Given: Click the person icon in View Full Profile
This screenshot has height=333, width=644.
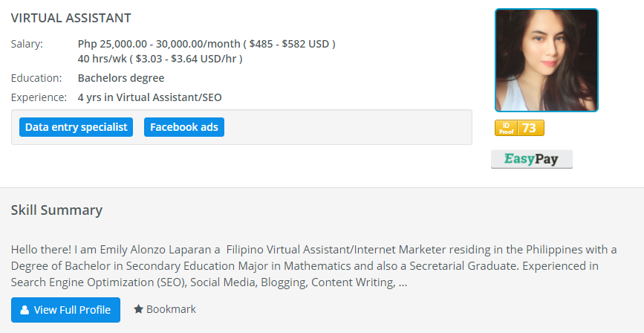Looking at the screenshot, I should click(25, 310).
